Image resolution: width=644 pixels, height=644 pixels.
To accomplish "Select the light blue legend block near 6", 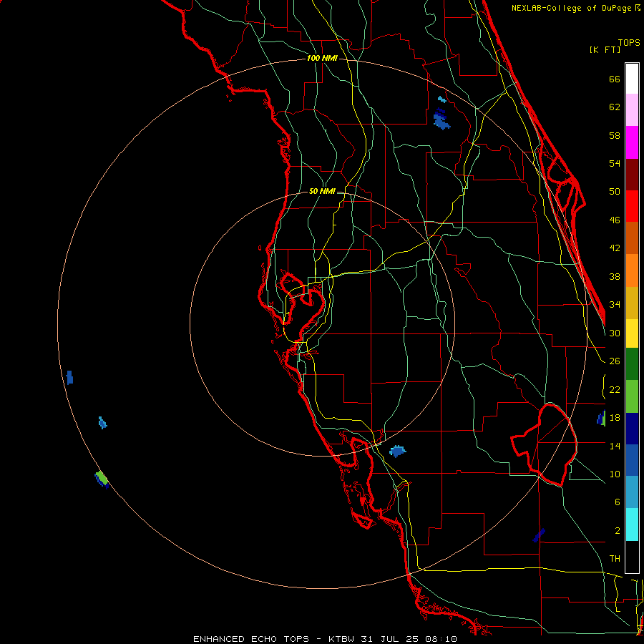I will (632, 492).
